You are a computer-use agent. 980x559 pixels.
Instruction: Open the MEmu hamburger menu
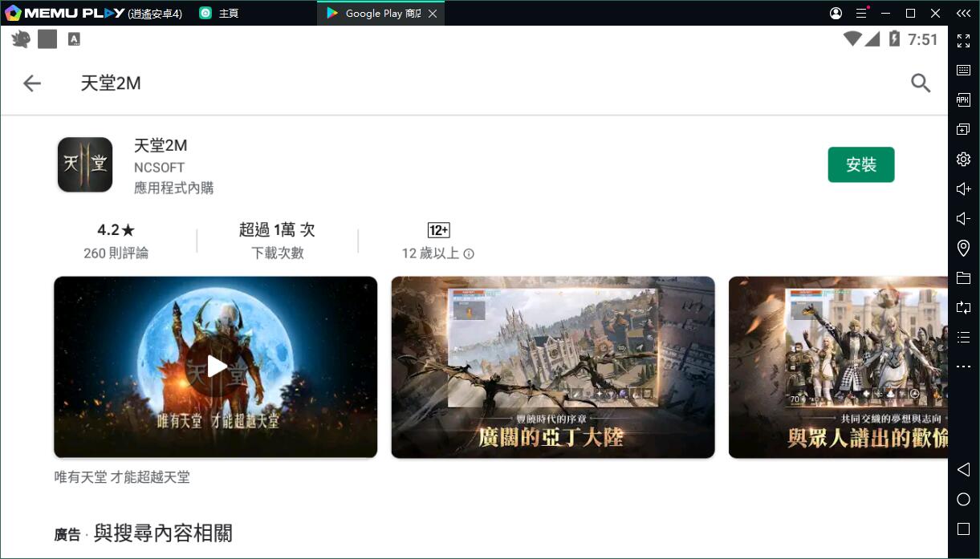(x=862, y=13)
